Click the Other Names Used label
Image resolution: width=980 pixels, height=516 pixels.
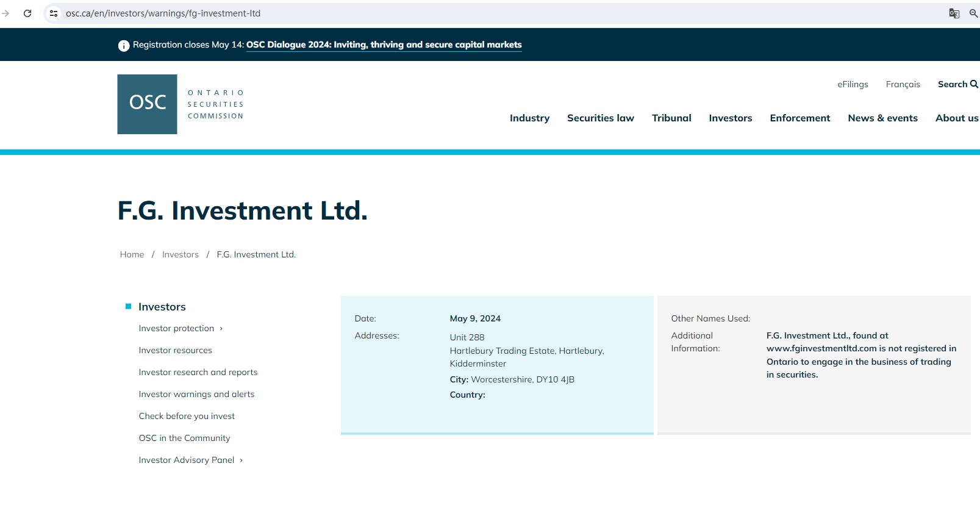point(710,318)
